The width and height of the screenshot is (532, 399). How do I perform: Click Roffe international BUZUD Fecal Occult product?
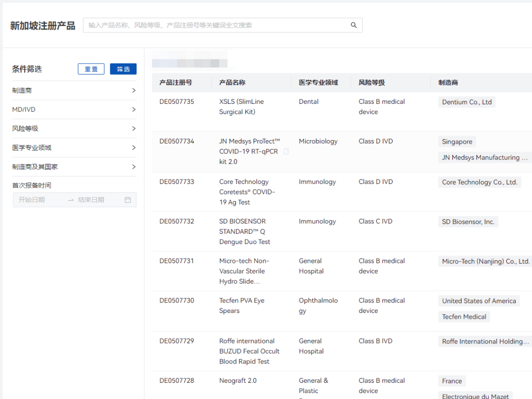[249, 351]
